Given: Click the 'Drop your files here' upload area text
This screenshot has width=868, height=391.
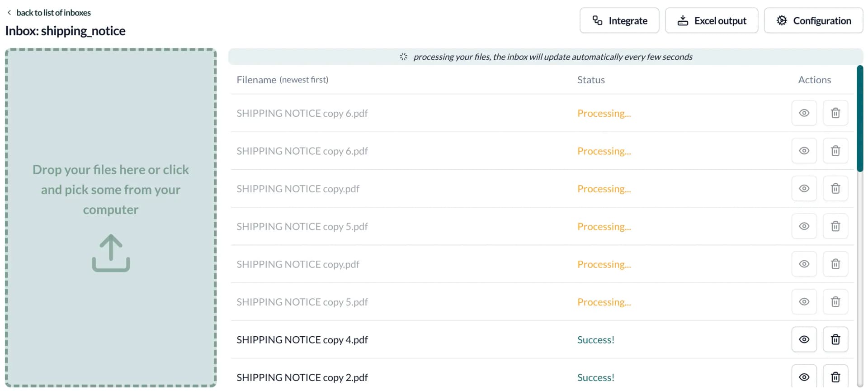Looking at the screenshot, I should [111, 189].
